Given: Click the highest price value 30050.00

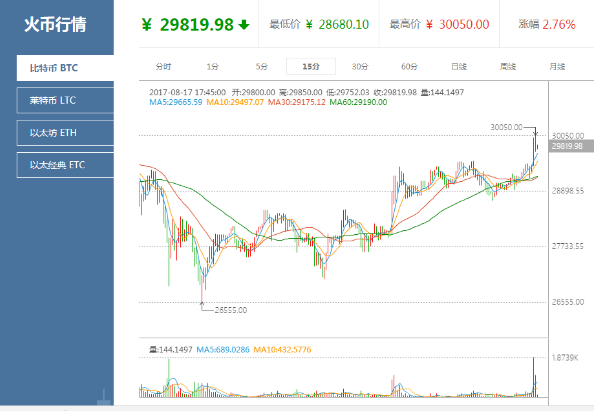Looking at the screenshot, I should (464, 25).
